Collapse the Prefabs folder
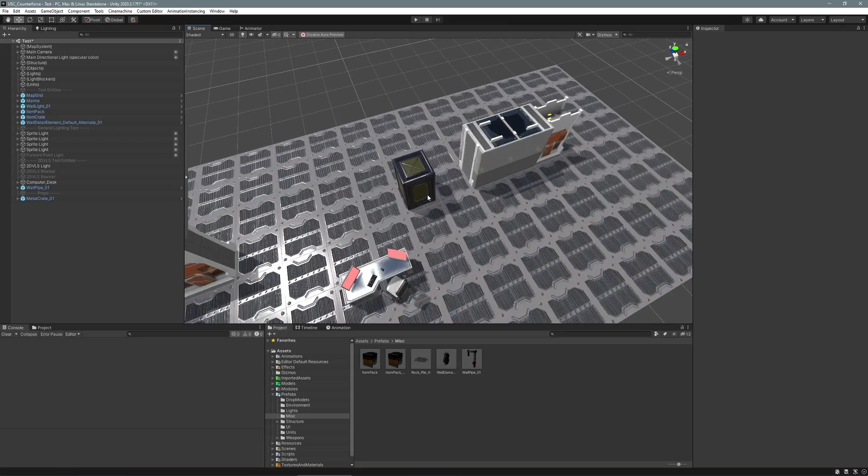868x476 pixels. tap(273, 395)
